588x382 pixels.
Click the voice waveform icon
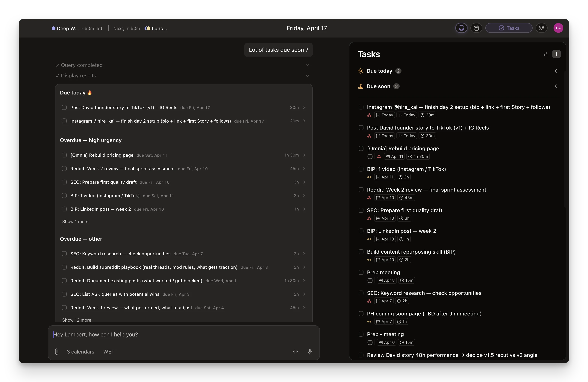click(x=295, y=351)
